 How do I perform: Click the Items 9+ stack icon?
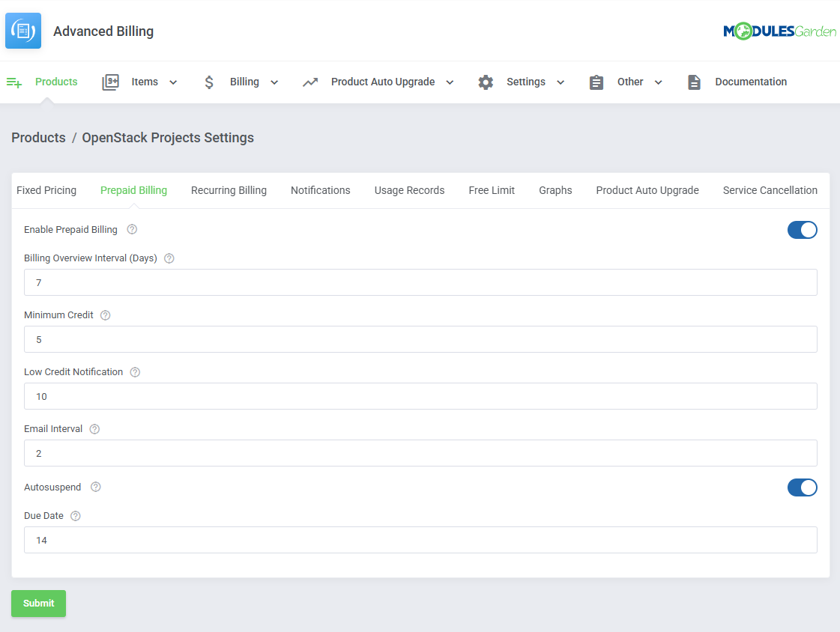[110, 82]
